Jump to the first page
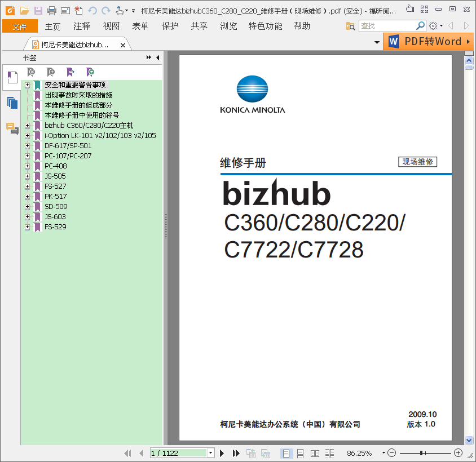 pyautogui.click(x=128, y=453)
